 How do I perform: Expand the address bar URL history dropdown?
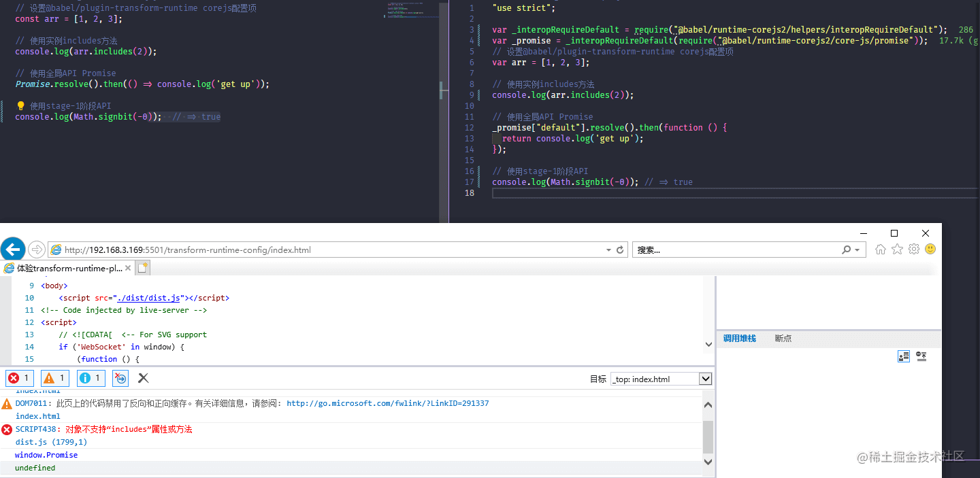coord(608,250)
